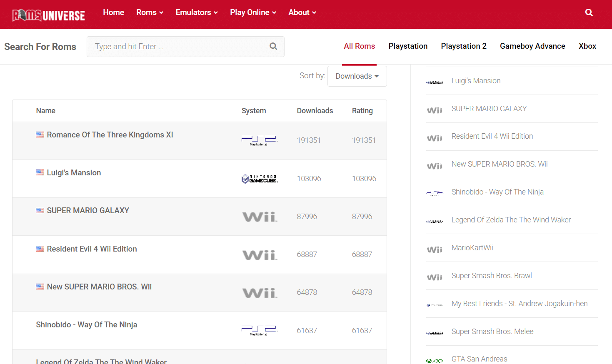Open the Sort by Downloads dropdown
The width and height of the screenshot is (612, 364).
357,76
